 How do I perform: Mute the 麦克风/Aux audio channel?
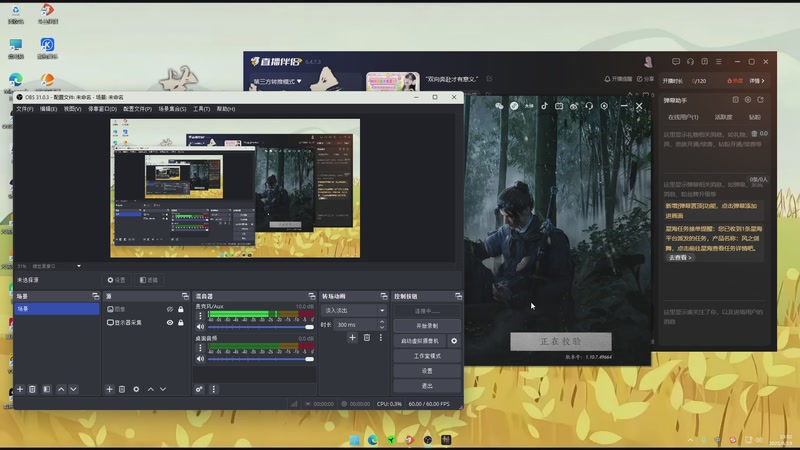(x=201, y=327)
